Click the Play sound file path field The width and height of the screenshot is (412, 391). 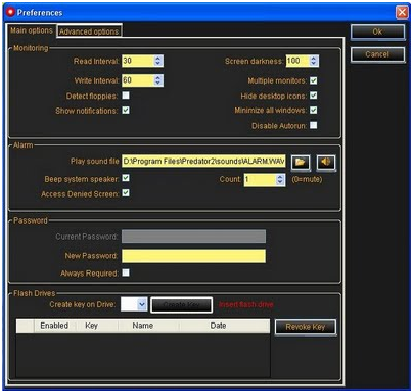(204, 162)
